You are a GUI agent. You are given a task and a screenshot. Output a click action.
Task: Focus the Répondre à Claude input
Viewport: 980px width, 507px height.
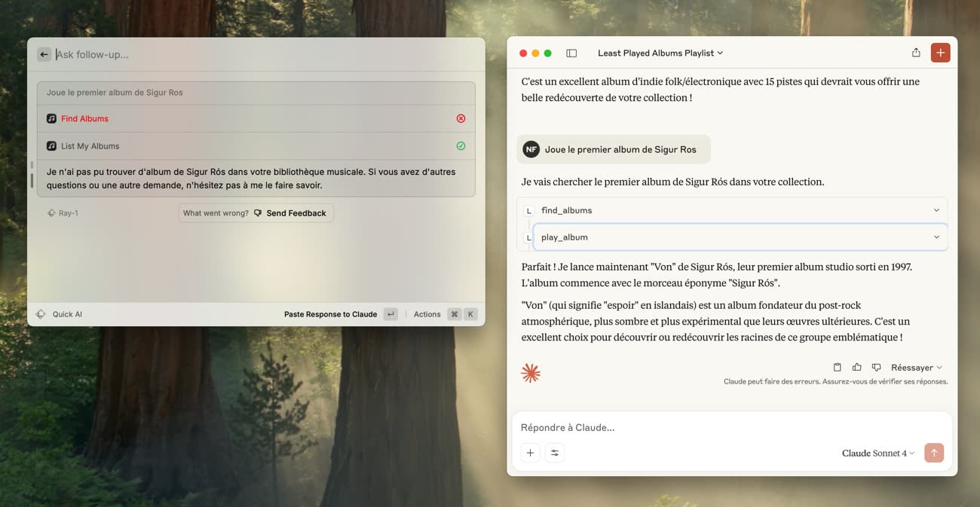[x=731, y=427]
